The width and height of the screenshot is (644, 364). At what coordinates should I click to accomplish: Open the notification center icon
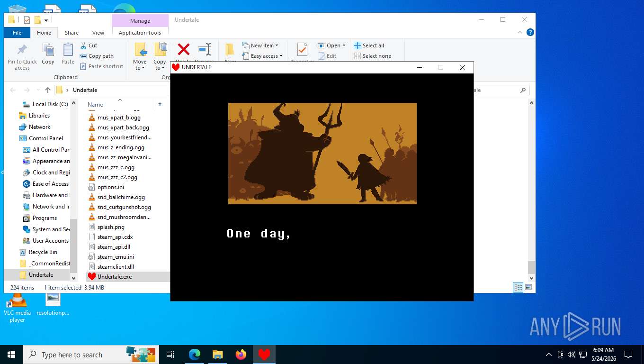(628, 355)
